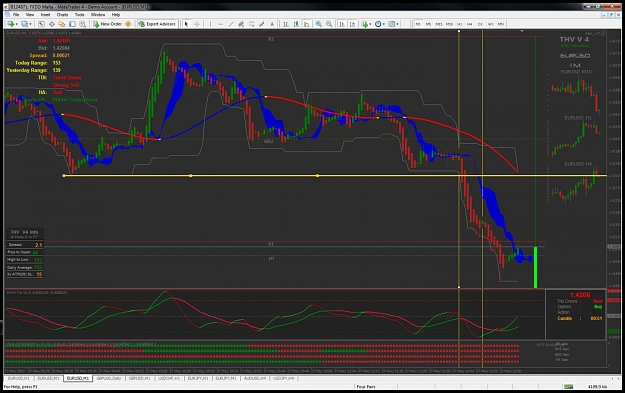Screen dimensions: 625x393
Task: Select the Trendline drawing tool
Action: pos(231,24)
